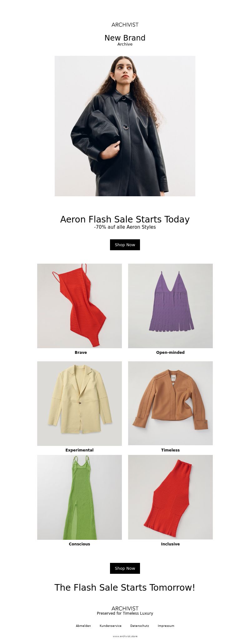Click the Inclusive label
250x644 pixels.
170,544
